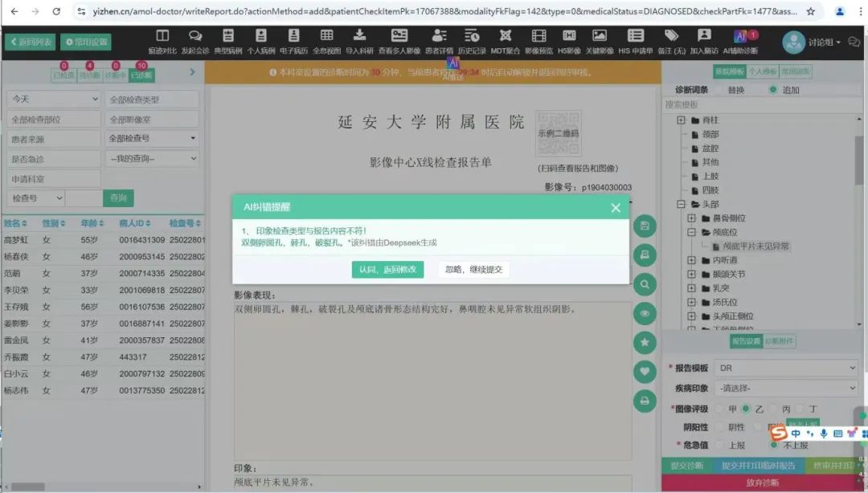Open 关键影像 key images
The width and height of the screenshot is (868, 493).
pos(600,42)
